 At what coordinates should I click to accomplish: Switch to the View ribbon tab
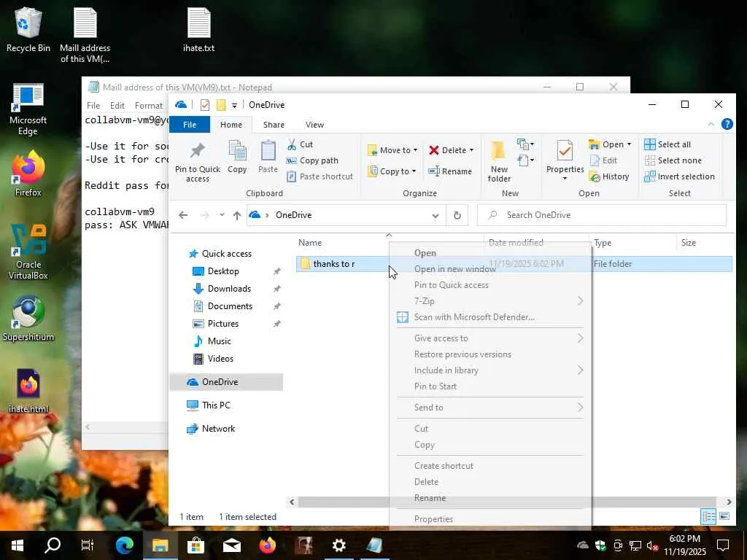[x=314, y=124]
